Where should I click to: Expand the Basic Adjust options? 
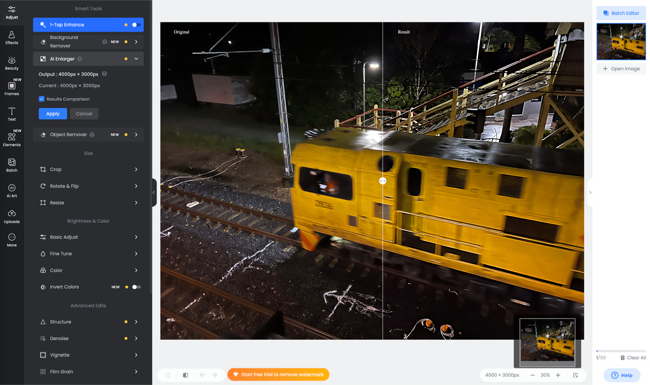(x=136, y=237)
